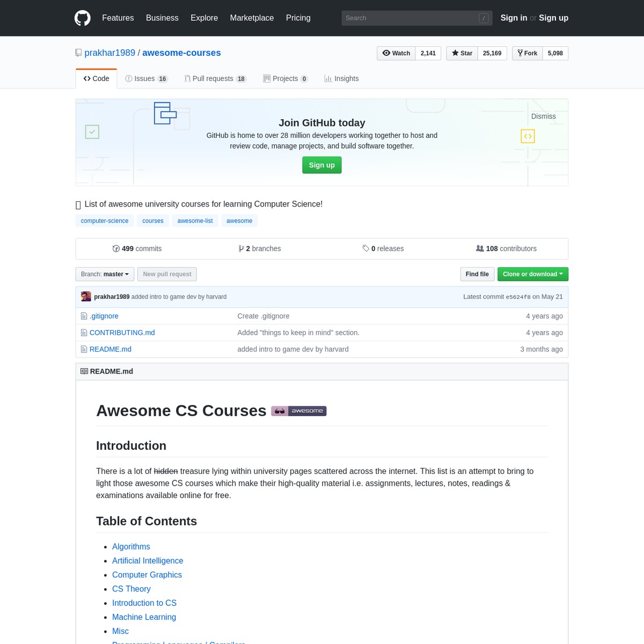The width and height of the screenshot is (644, 644).
Task: Jump to Computer Graphics section
Action: [x=147, y=575]
